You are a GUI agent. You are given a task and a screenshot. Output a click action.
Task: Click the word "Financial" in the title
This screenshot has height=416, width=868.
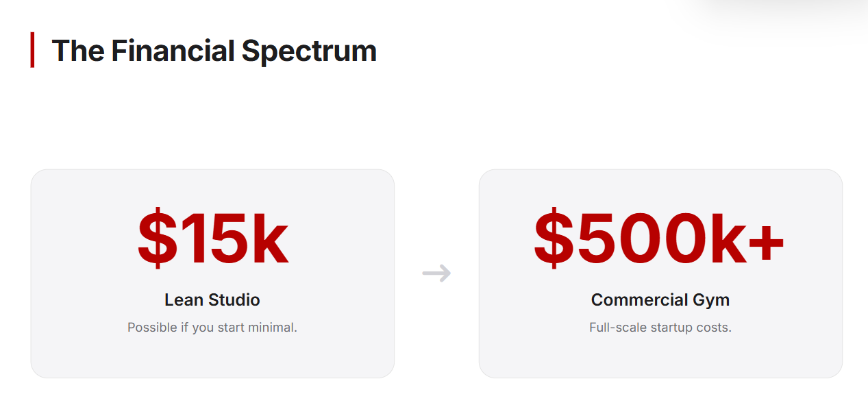click(173, 51)
